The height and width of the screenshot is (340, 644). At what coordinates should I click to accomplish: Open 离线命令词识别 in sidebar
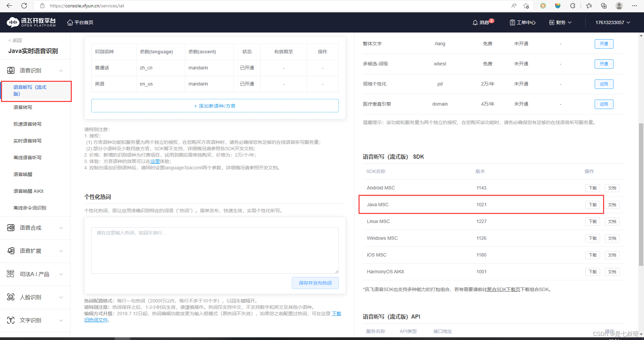30,208
